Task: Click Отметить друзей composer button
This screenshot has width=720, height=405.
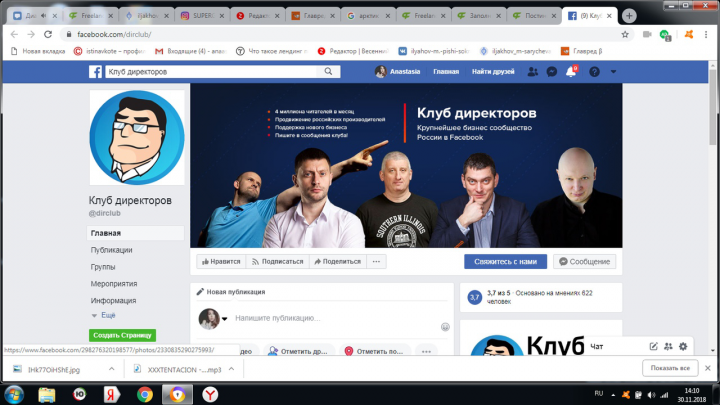Action: 298,351
